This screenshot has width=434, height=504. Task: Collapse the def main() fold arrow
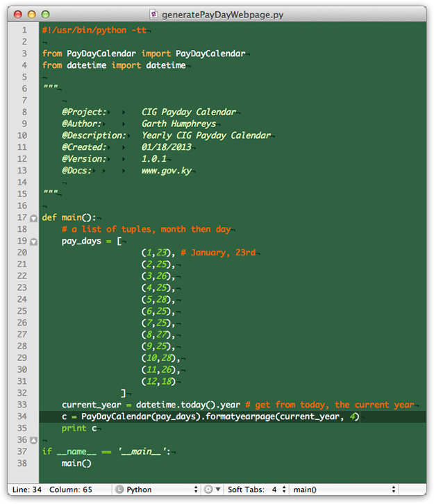[x=34, y=219]
